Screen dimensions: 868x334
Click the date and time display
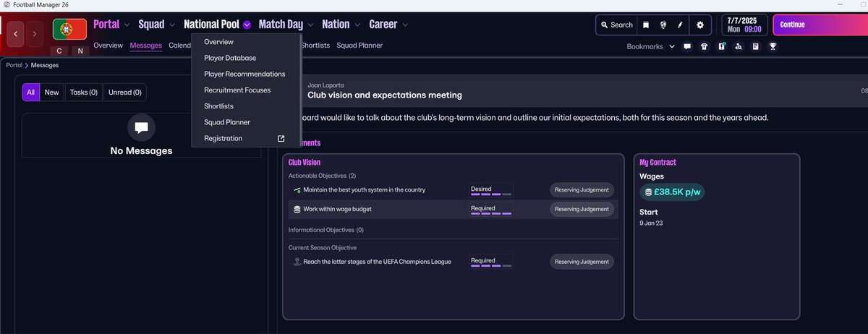tap(744, 25)
